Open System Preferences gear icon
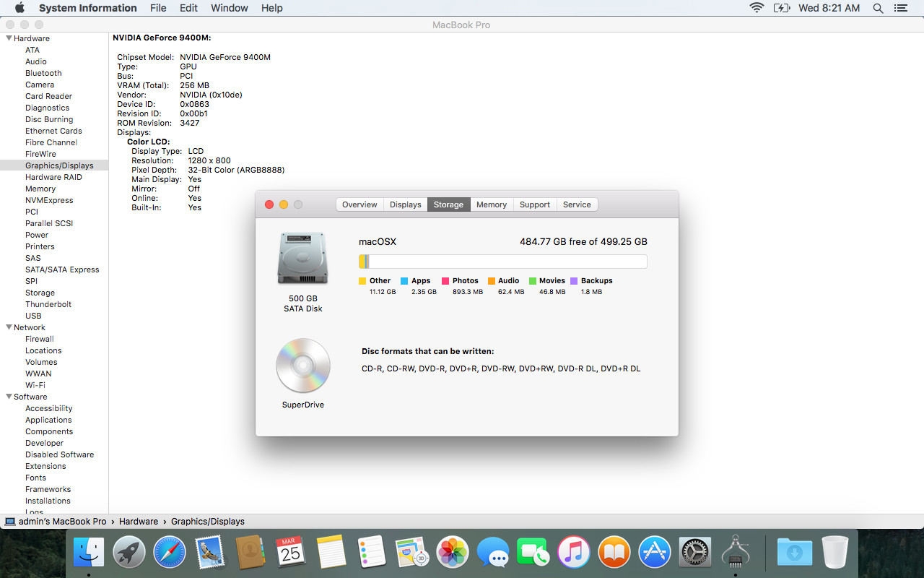The height and width of the screenshot is (578, 924). coord(695,553)
